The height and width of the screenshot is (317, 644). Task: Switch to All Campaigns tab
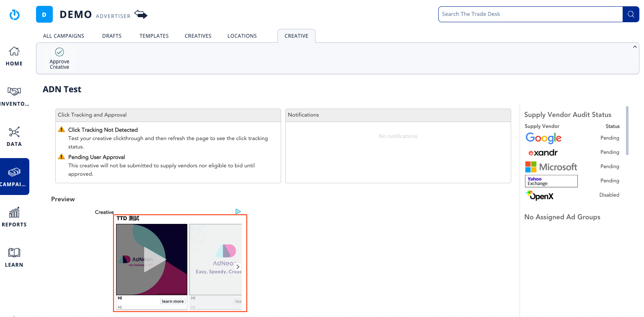click(x=64, y=36)
